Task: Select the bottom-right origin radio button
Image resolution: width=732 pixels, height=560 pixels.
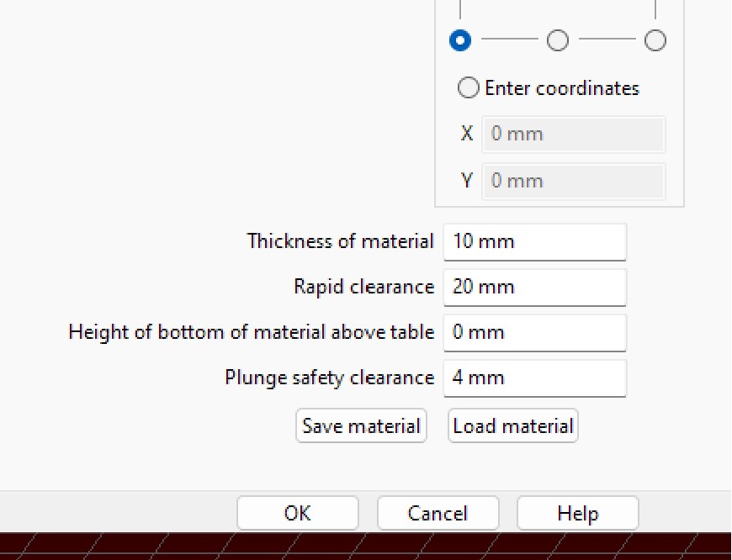Action: [x=655, y=40]
